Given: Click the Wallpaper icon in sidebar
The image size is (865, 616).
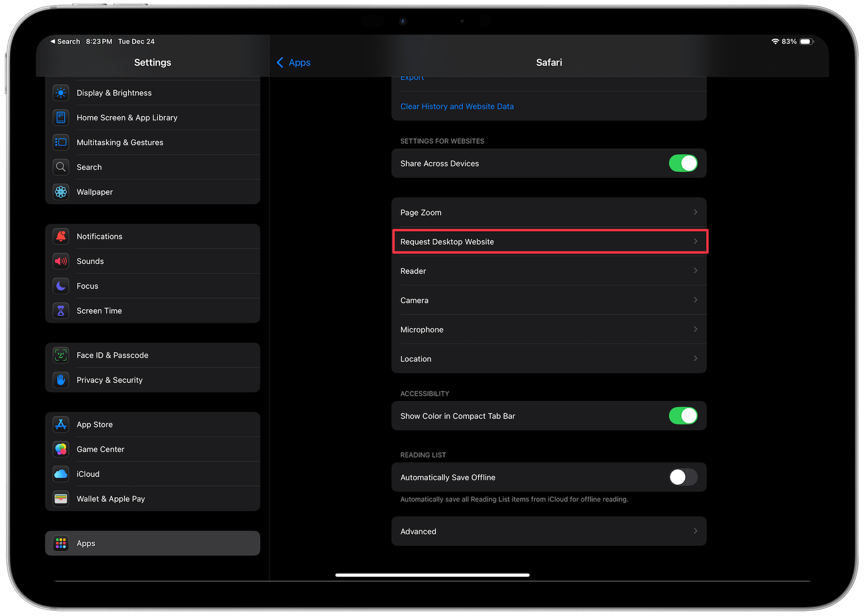Looking at the screenshot, I should click(x=61, y=191).
